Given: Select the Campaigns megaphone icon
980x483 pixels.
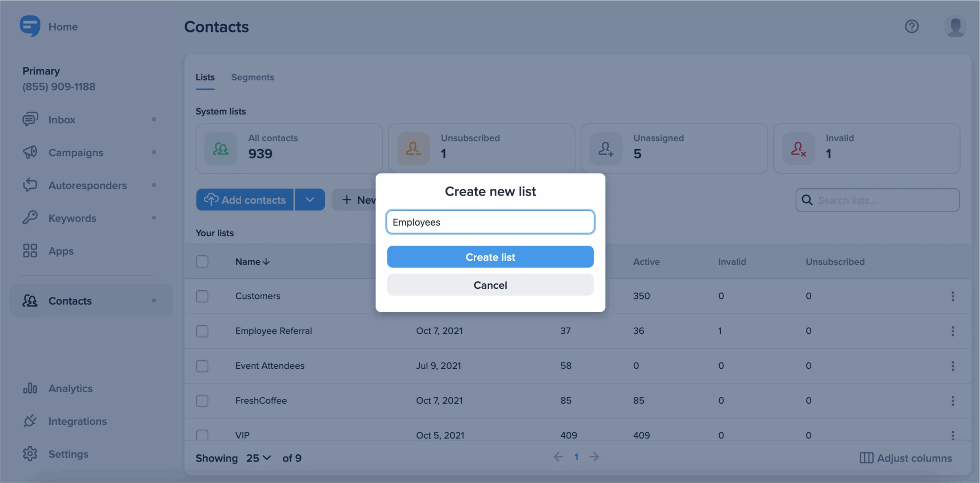Looking at the screenshot, I should (30, 152).
